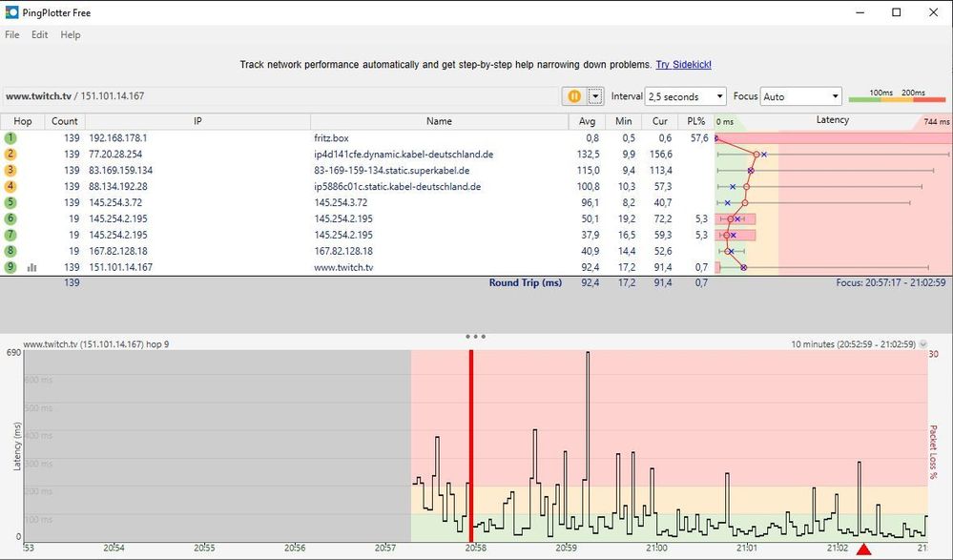
Task: Click the 100ms 200ms latency color scale
Action: coord(897,96)
